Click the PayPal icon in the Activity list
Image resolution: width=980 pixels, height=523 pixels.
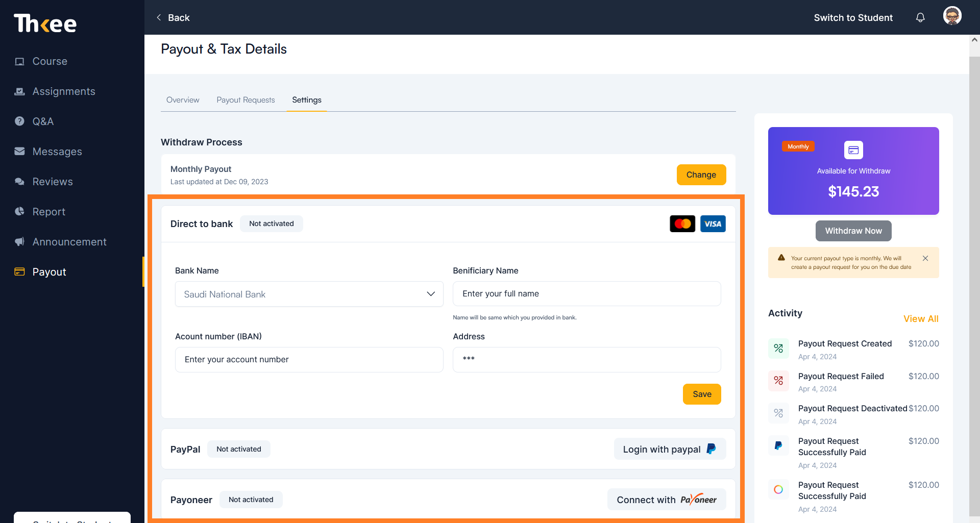pyautogui.click(x=778, y=445)
